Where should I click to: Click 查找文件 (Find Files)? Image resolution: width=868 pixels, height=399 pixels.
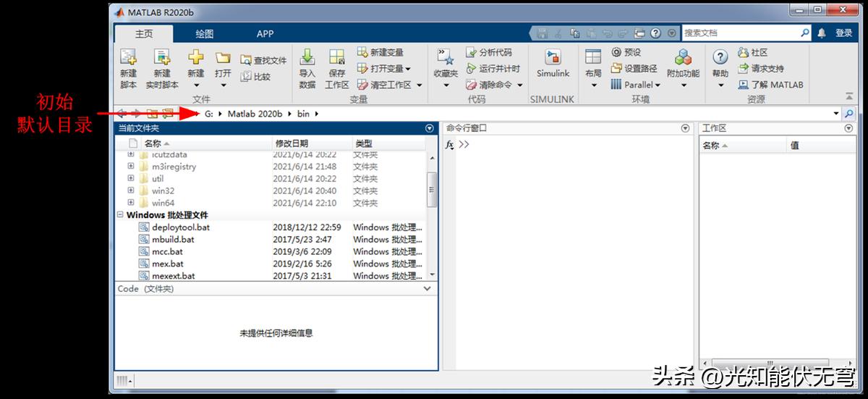tap(264, 61)
